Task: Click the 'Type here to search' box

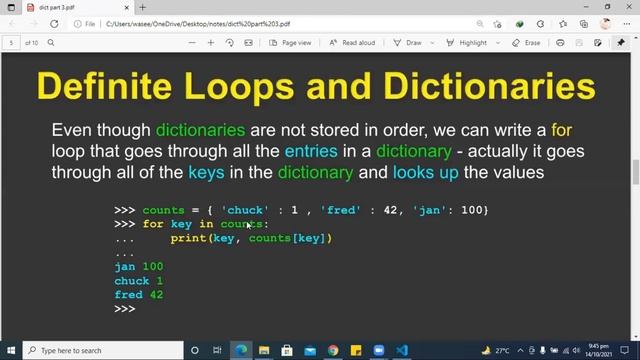Action: point(103,350)
